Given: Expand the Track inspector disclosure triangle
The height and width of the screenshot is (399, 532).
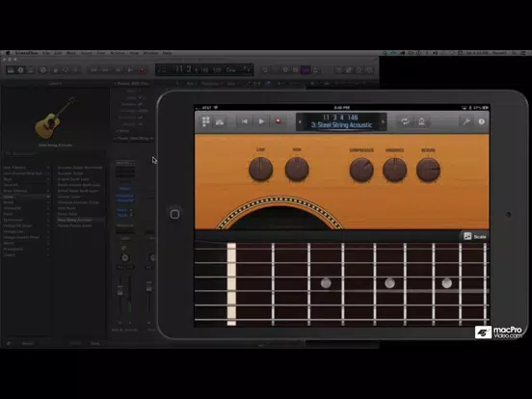Looking at the screenshot, I should (x=115, y=138).
